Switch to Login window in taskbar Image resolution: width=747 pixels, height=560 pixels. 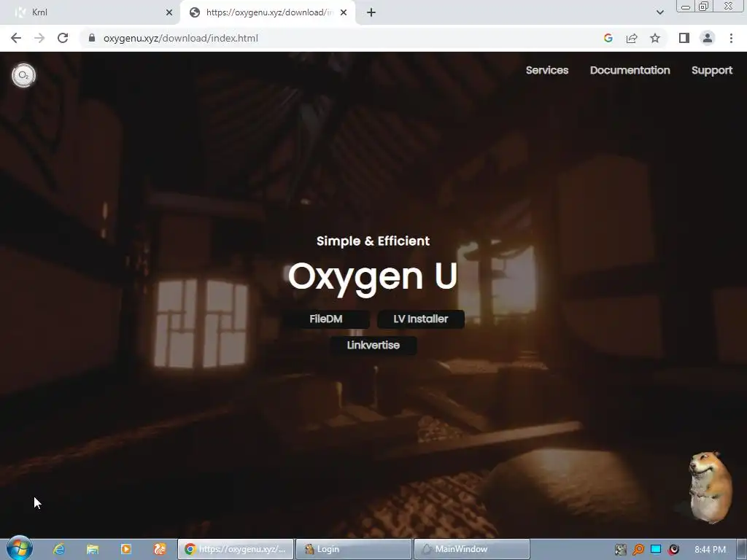coord(354,549)
